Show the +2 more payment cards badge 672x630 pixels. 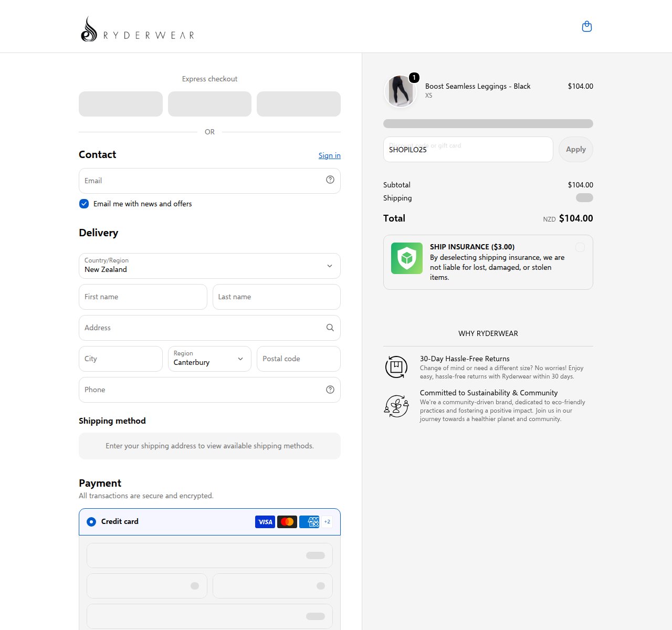327,522
